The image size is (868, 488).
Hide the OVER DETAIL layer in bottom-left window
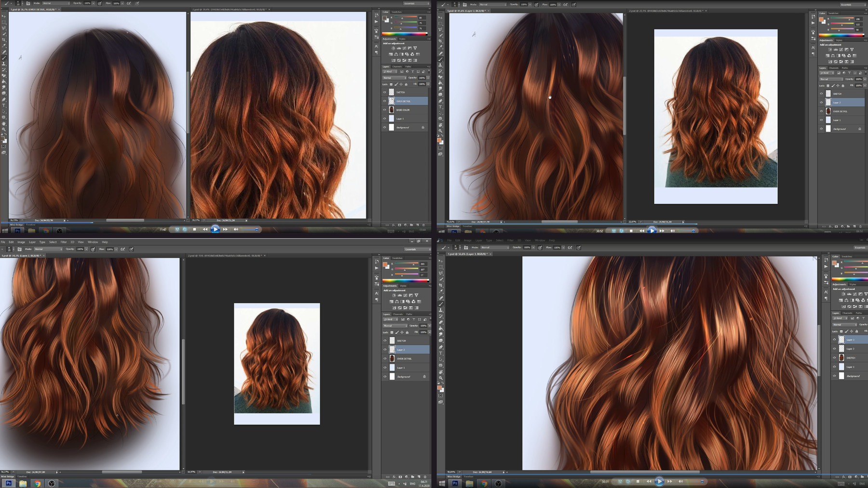tap(385, 358)
